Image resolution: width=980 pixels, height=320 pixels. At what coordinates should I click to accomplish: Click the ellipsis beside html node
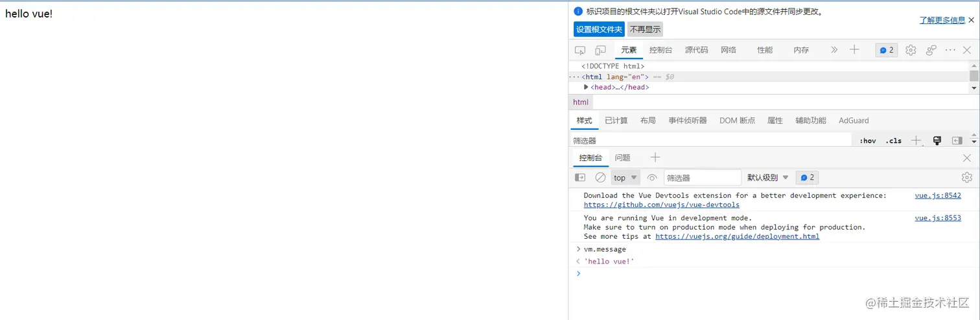[x=574, y=77]
